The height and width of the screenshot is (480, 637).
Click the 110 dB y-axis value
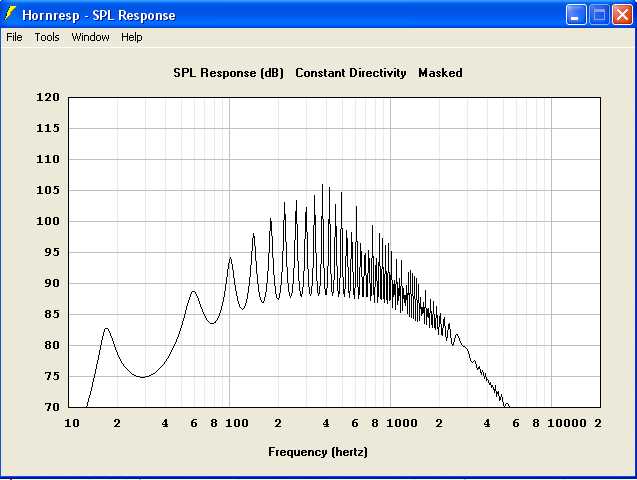point(48,159)
